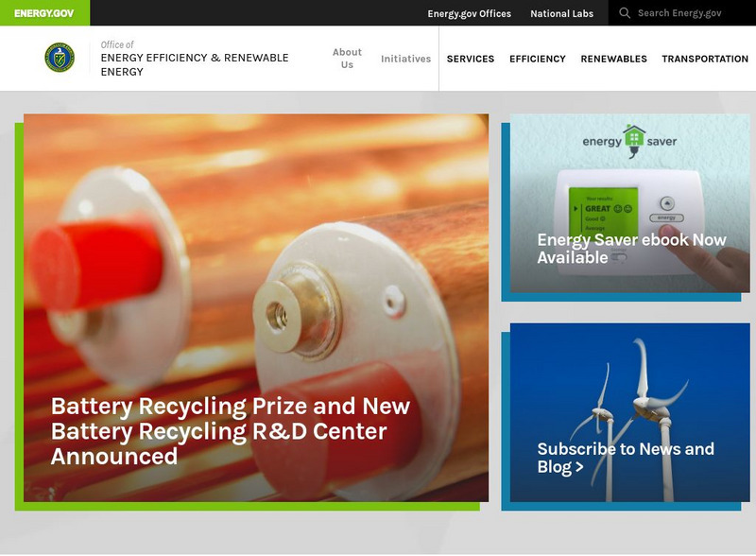
Task: Open Energy.gov Offices link
Action: pos(469,13)
